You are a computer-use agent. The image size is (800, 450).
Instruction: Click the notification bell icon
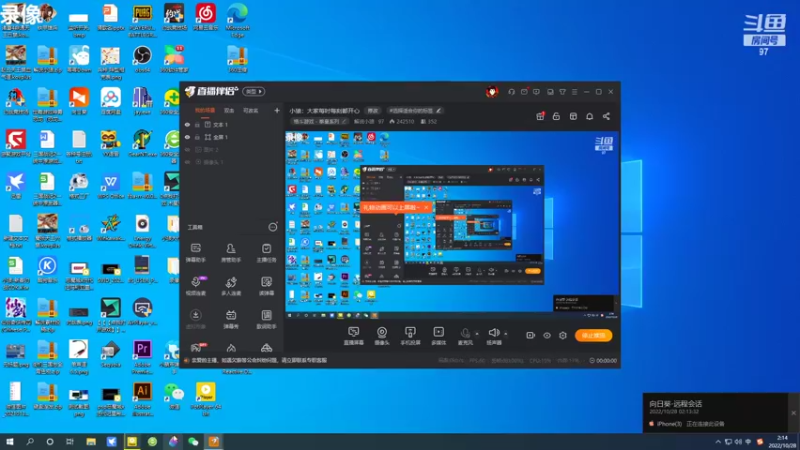click(x=589, y=116)
